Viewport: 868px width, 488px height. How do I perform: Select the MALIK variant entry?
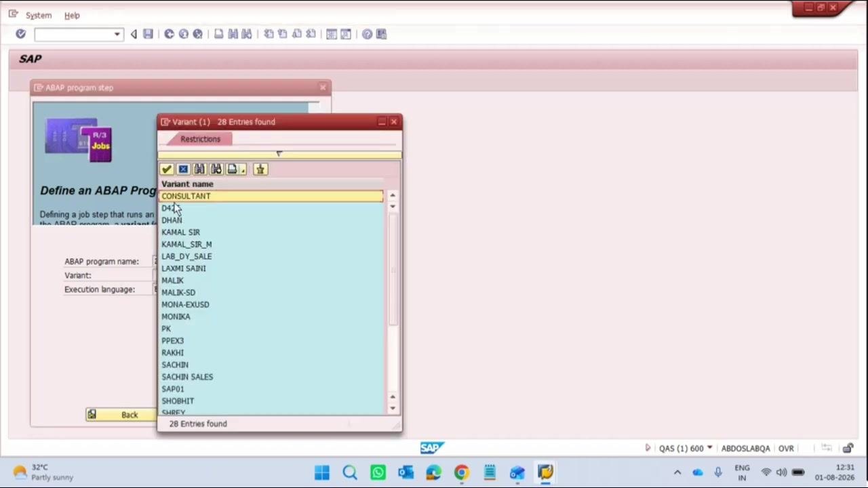(272, 281)
